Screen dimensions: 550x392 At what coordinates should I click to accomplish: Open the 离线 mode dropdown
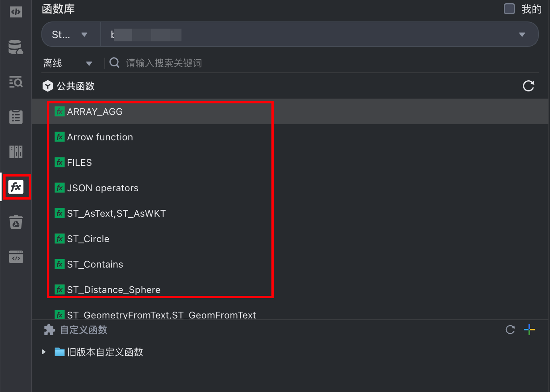[68, 63]
